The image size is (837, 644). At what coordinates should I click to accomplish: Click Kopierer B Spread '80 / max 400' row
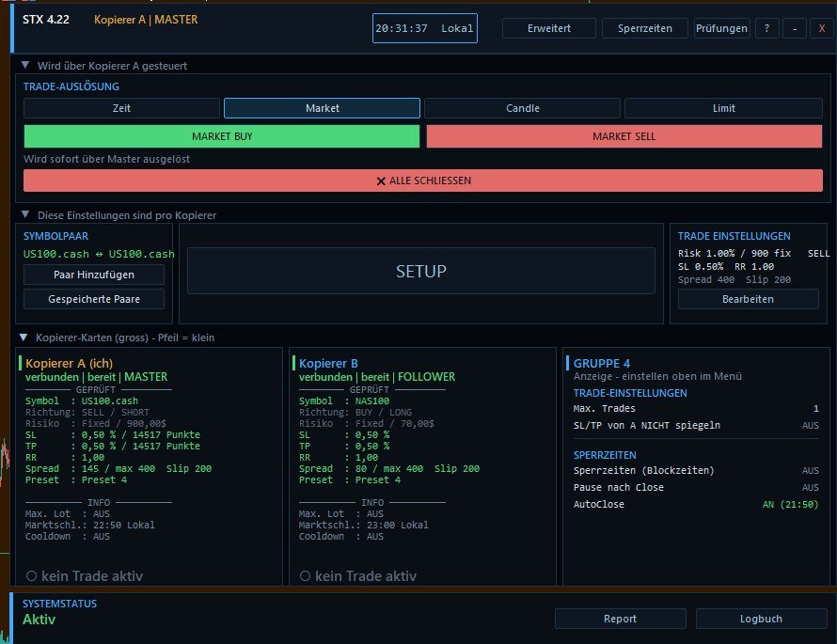(389, 468)
